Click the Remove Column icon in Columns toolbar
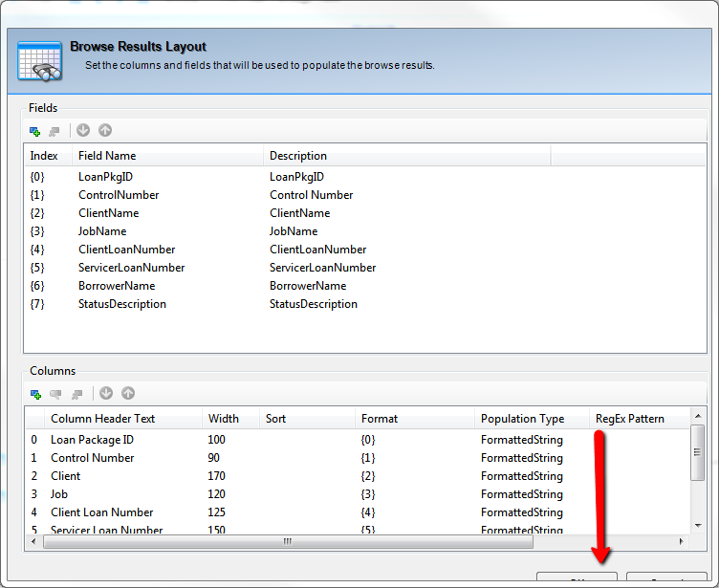719x588 pixels. pyautogui.click(x=76, y=394)
